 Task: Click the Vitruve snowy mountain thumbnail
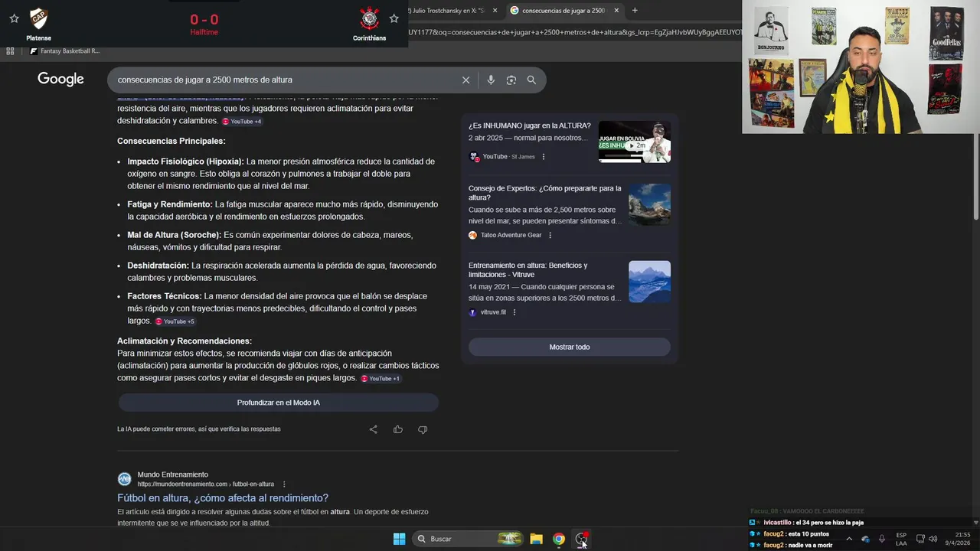pyautogui.click(x=649, y=282)
